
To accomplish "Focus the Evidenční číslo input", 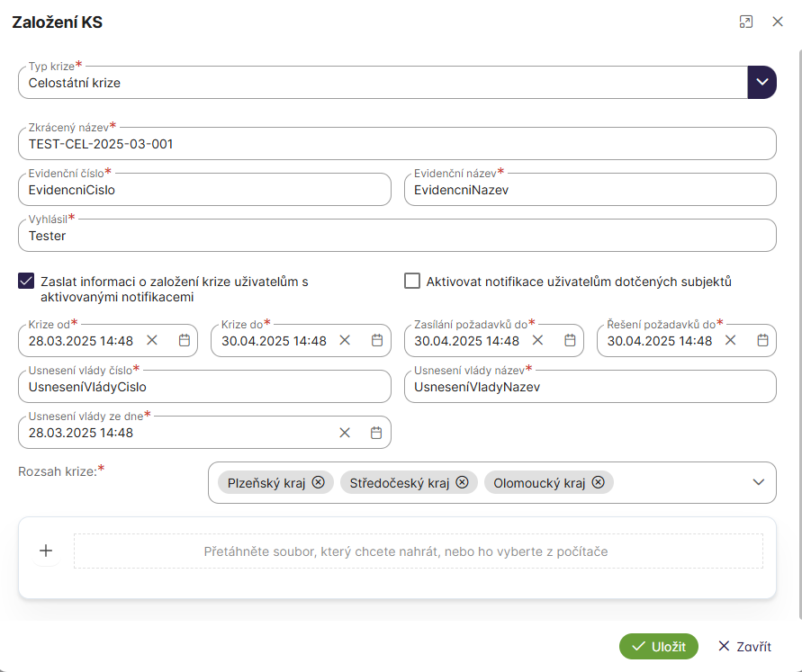I will click(x=204, y=190).
